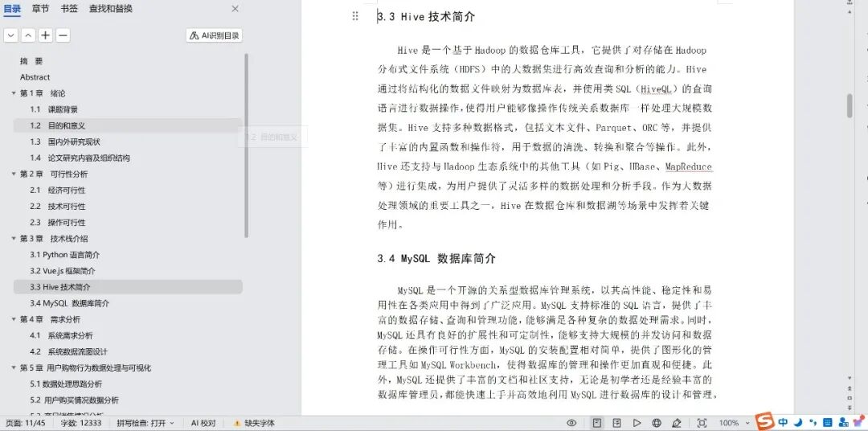Viewport: 868px width, 431px height.
Task: Click the fit-to-page focus frame icon
Action: (702, 423)
